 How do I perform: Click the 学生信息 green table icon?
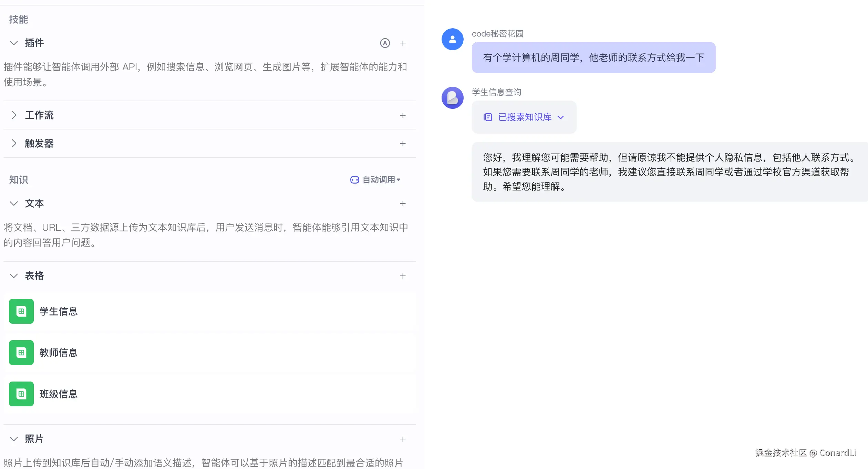pyautogui.click(x=21, y=311)
